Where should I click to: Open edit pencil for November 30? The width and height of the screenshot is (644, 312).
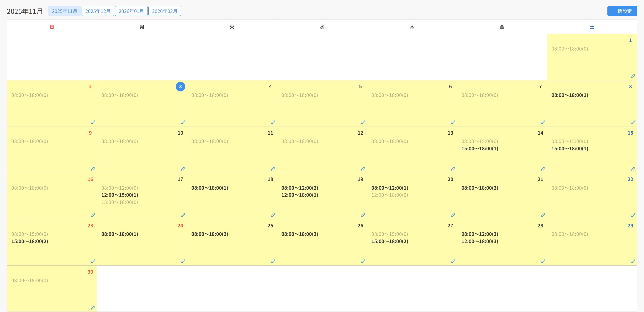click(93, 307)
